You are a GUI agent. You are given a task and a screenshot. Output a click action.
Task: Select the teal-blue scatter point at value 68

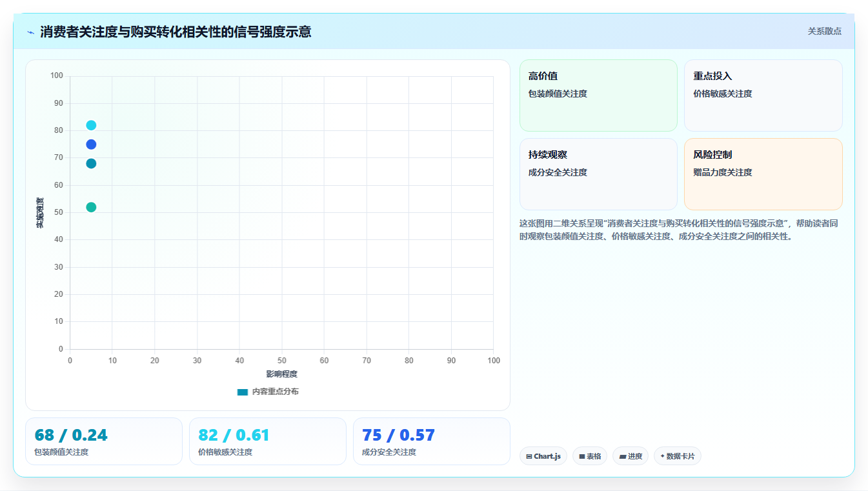(91, 164)
